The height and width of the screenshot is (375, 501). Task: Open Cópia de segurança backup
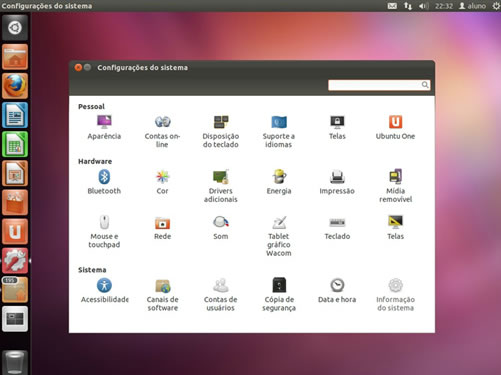coord(279,295)
